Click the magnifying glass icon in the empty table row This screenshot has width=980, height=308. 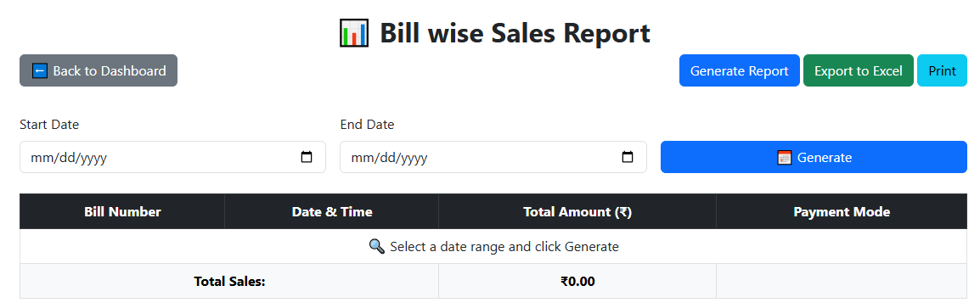tap(377, 246)
